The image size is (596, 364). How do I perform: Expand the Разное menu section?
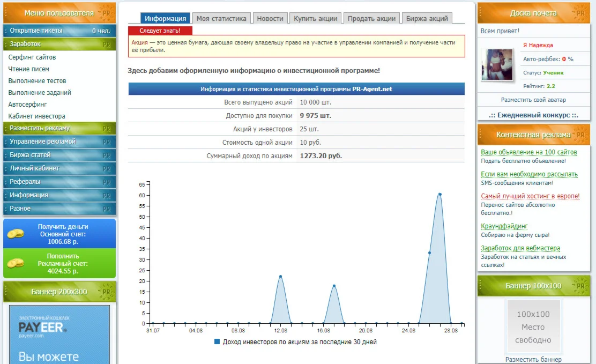click(x=59, y=209)
